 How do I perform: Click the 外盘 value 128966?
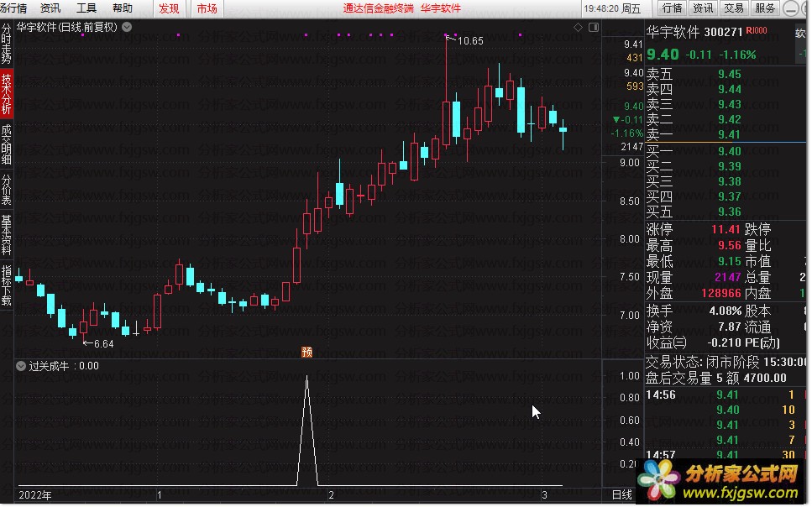coord(720,293)
